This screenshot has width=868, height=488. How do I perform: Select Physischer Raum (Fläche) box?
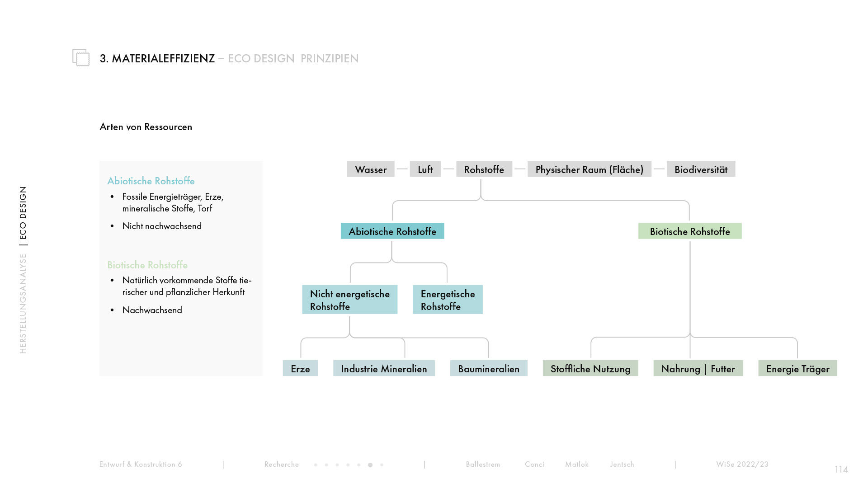(590, 169)
